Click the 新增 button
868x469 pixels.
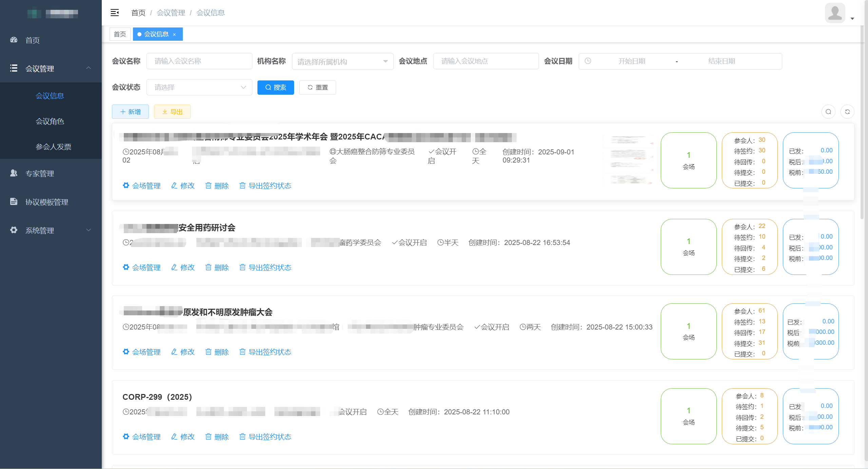[x=130, y=112]
